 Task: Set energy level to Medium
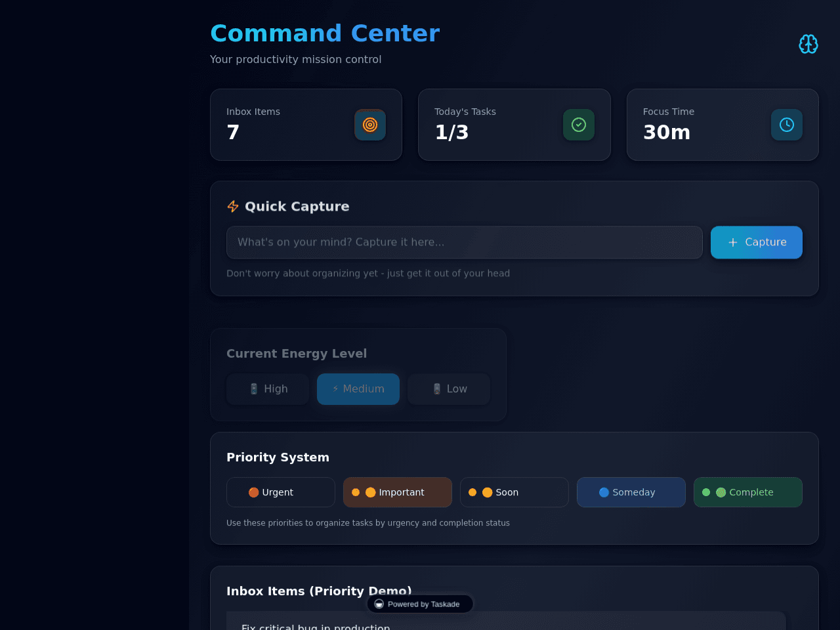coord(358,389)
